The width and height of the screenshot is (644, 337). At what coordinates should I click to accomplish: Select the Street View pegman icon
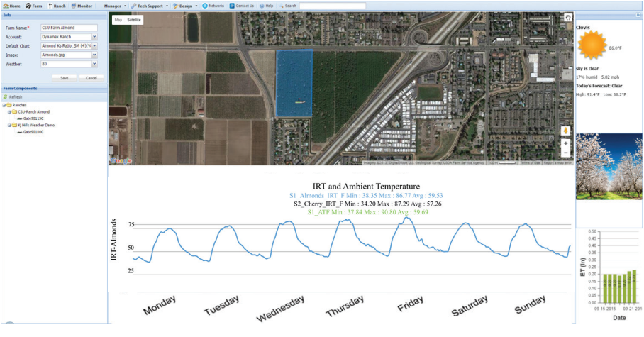click(x=565, y=131)
